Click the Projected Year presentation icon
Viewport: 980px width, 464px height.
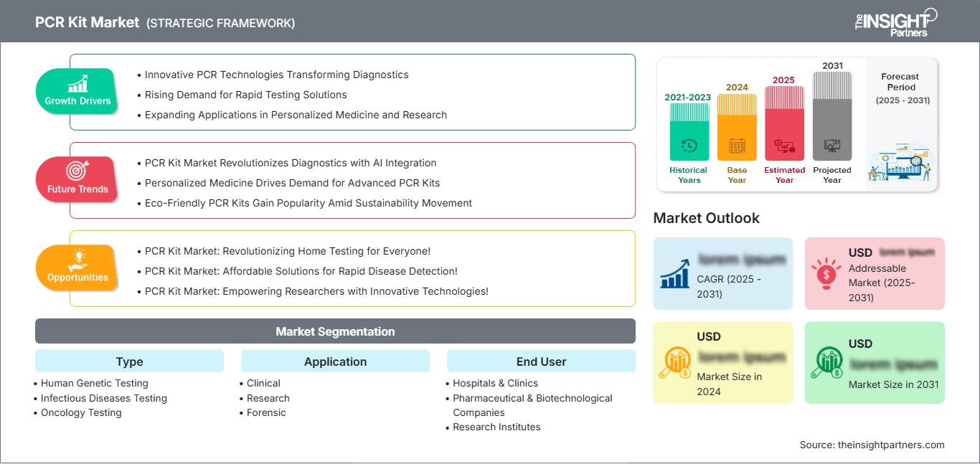832,146
